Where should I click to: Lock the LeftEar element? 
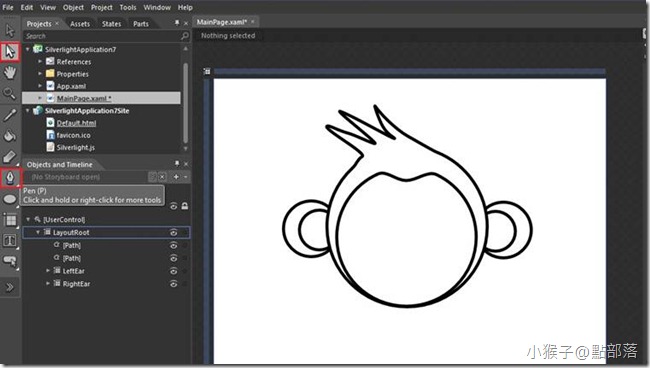(x=185, y=271)
